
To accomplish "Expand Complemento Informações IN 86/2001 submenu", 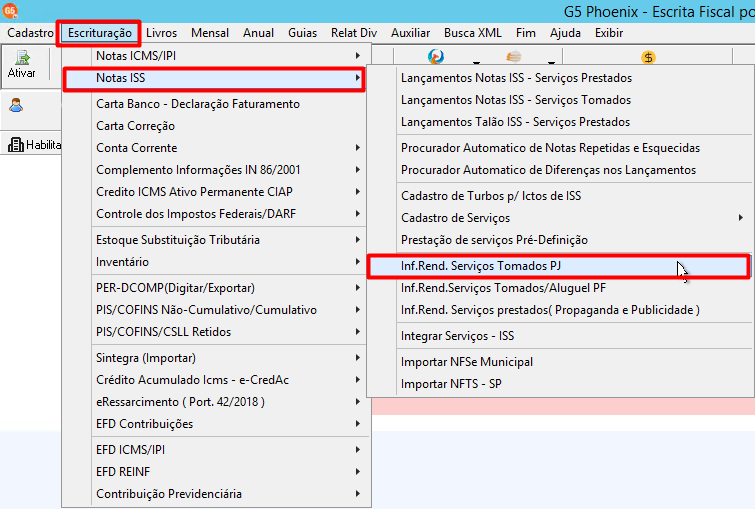I will coord(216,170).
